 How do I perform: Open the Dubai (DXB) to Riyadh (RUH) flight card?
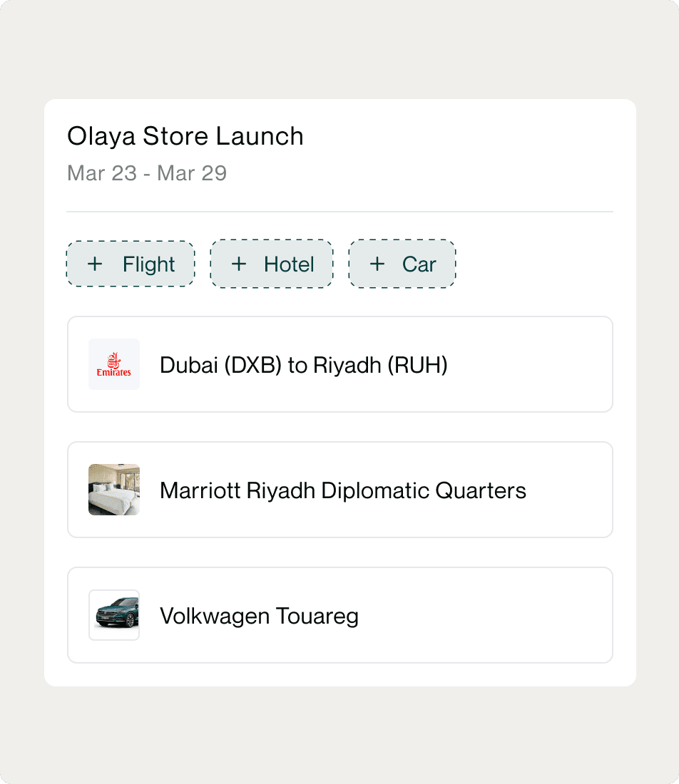pos(340,364)
